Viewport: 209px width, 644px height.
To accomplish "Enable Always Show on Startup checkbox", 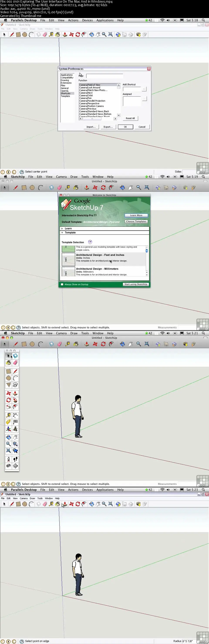I will click(62, 284).
